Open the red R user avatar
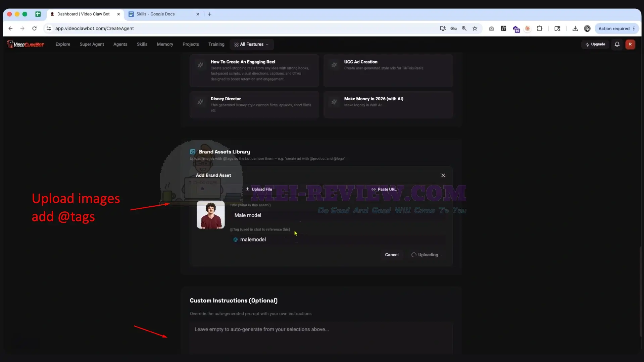Screen dimensions: 644x362 coord(630,44)
